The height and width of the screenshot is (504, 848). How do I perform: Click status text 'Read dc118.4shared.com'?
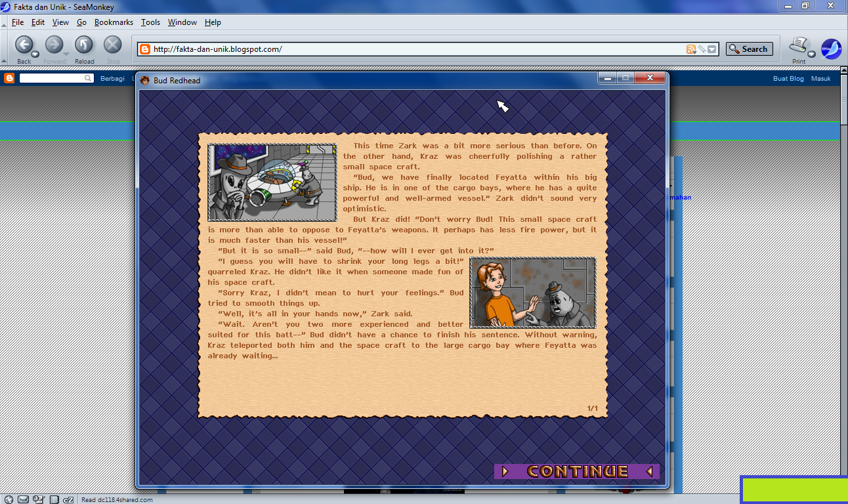click(117, 499)
